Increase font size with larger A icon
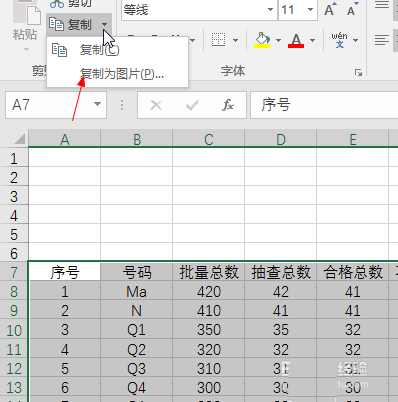Viewport: 398px width, 402px height. tap(330, 9)
